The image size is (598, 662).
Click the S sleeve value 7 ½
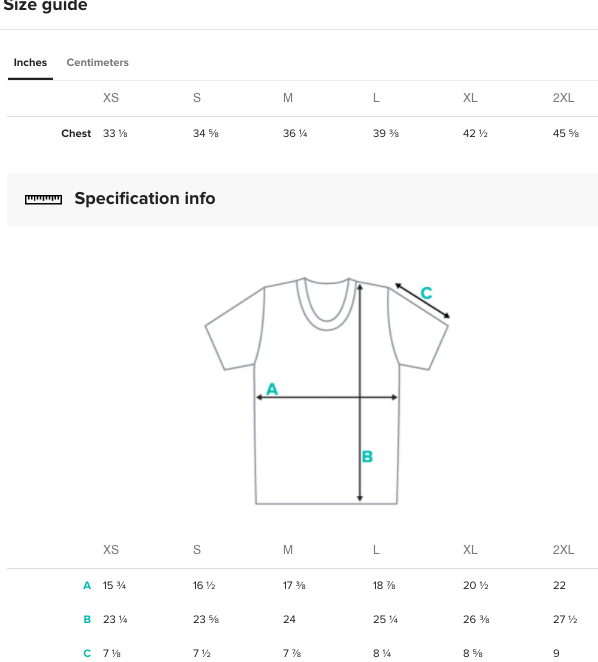(x=202, y=653)
